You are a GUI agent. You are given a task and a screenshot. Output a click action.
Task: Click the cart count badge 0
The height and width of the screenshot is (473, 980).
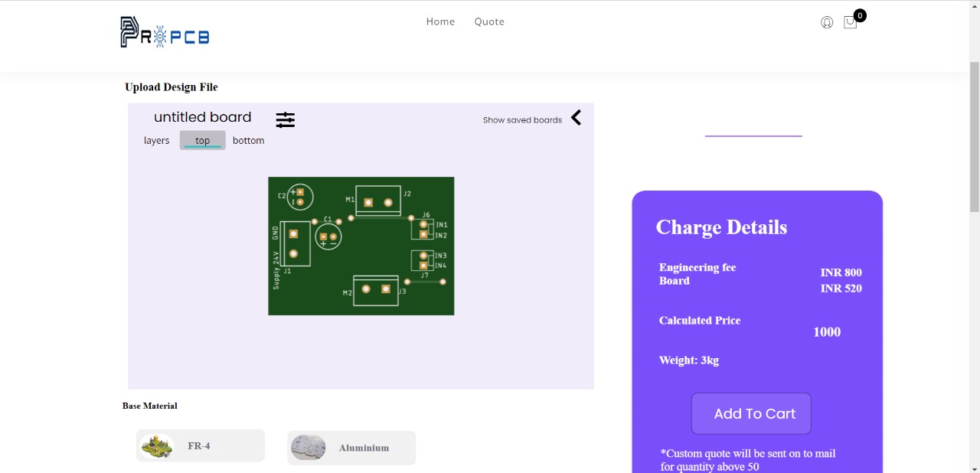(860, 15)
